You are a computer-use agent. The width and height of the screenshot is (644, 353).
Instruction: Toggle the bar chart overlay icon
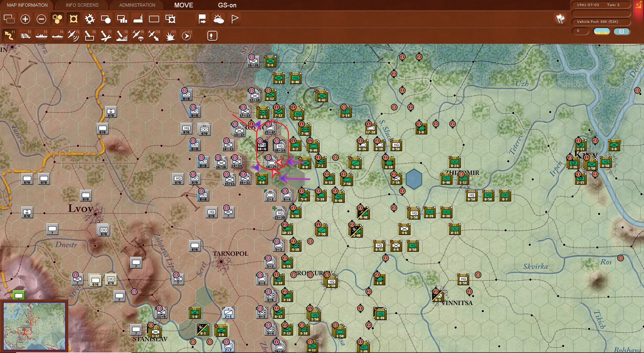122,19
